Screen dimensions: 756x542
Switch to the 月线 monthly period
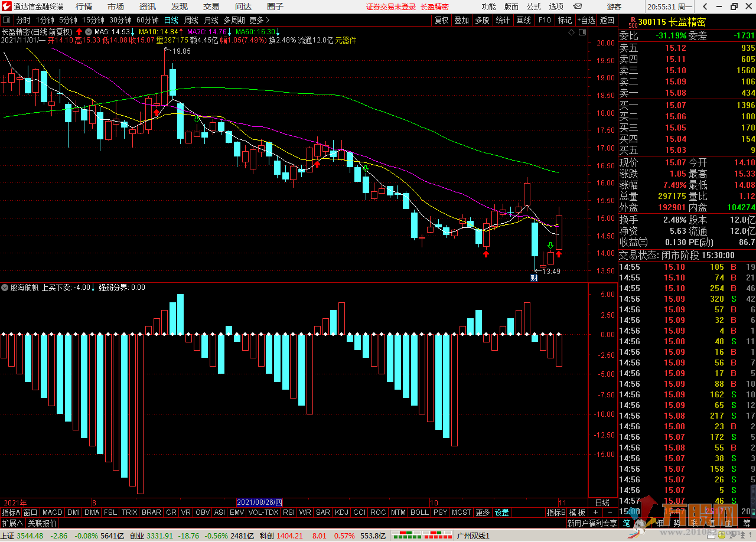click(x=211, y=20)
